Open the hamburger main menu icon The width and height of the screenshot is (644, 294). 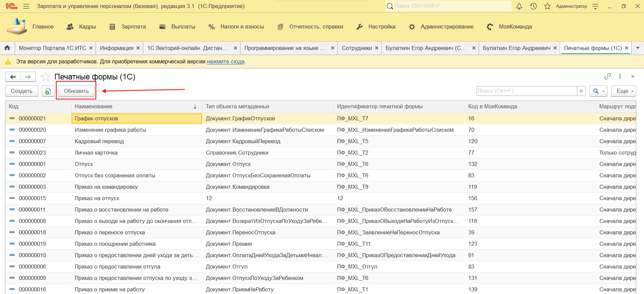(26, 6)
